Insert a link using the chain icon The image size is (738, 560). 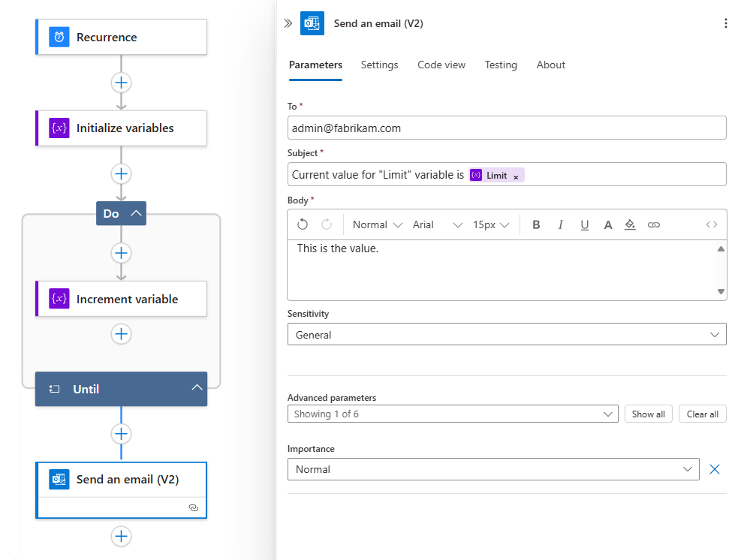click(x=654, y=224)
